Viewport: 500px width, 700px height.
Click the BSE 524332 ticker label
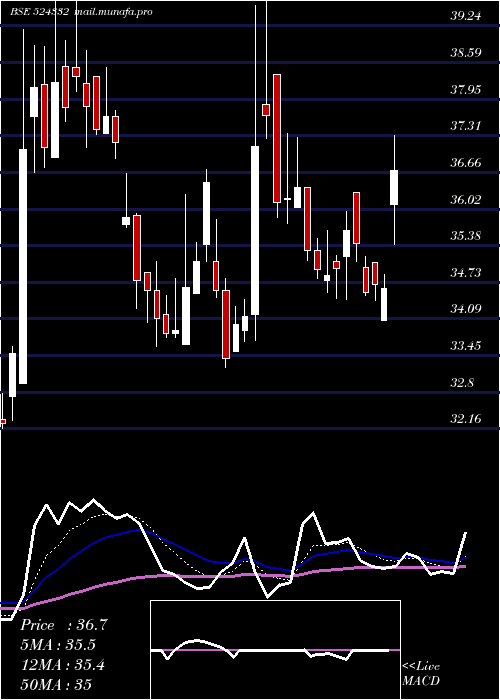pos(39,12)
